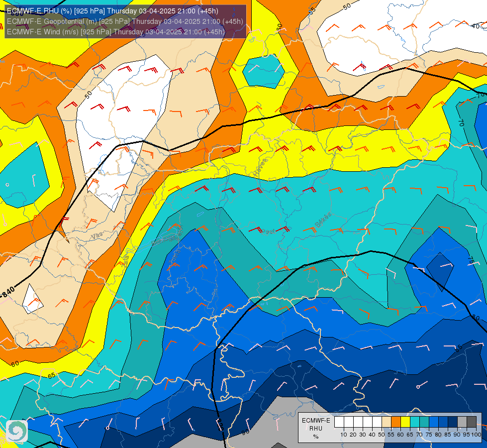487x448 pixels.
Task: Click the '840' geopotential contour label
Action: [8, 293]
